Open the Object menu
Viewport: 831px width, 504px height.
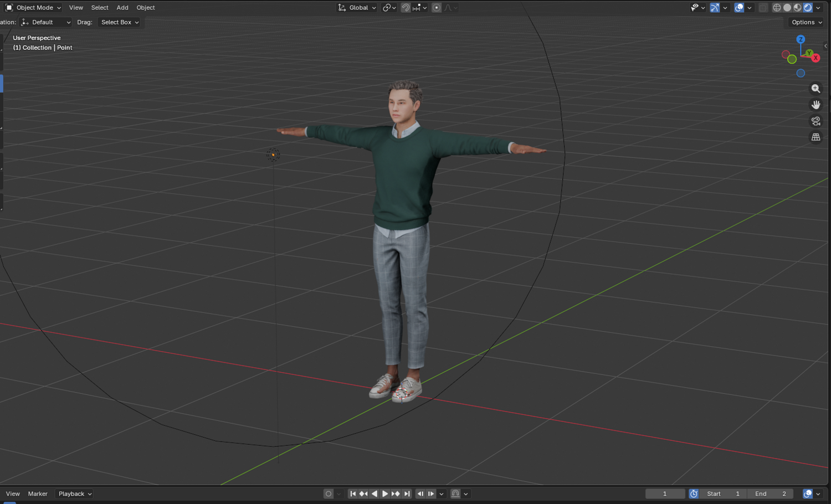pos(146,8)
